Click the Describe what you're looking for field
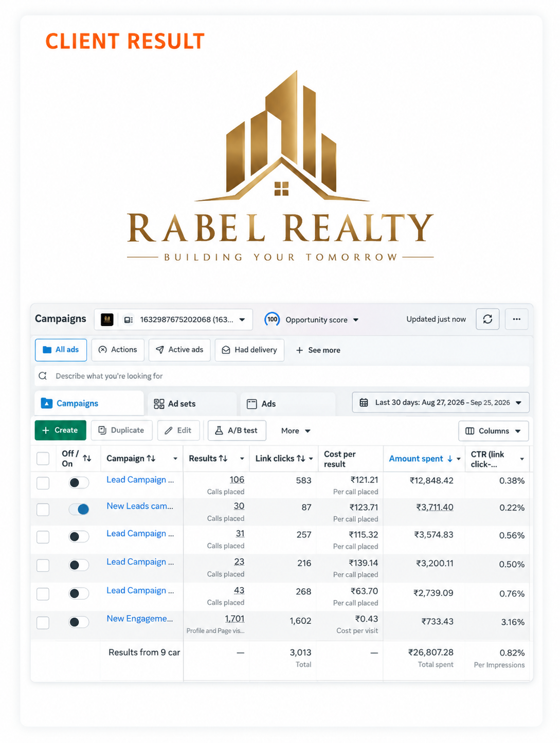This screenshot has height=743, width=560. click(x=282, y=376)
